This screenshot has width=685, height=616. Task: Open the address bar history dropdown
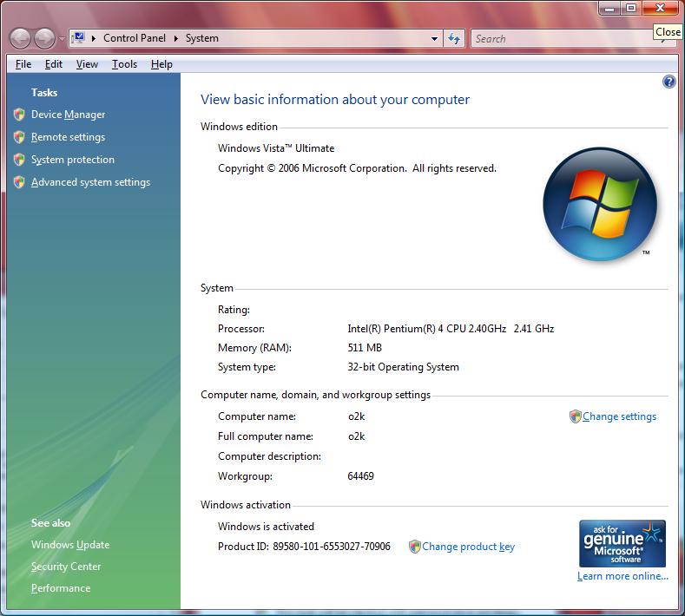click(x=434, y=38)
